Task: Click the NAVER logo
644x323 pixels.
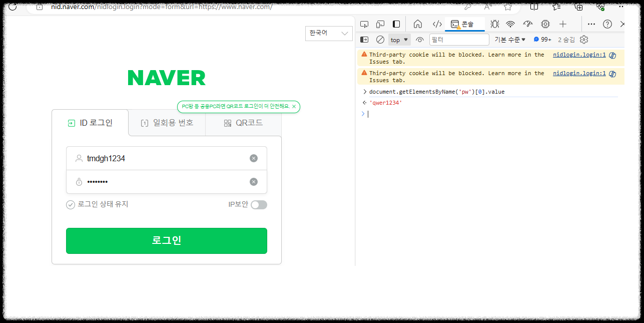Action: pos(167,78)
